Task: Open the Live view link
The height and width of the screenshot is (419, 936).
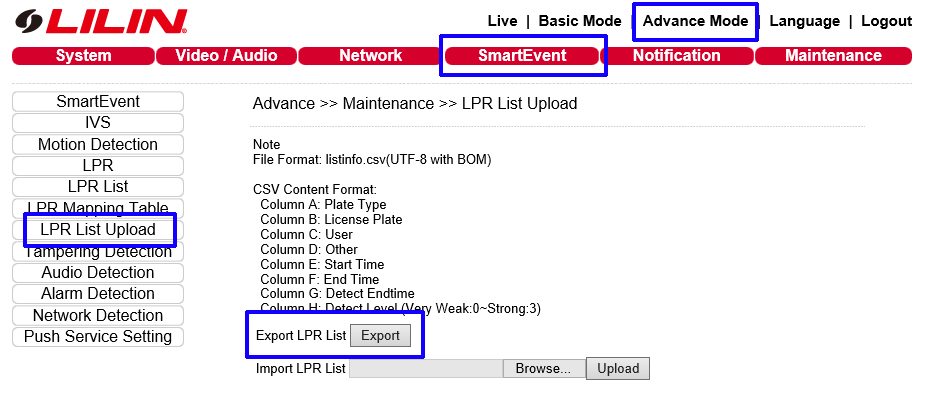Action: pyautogui.click(x=502, y=21)
